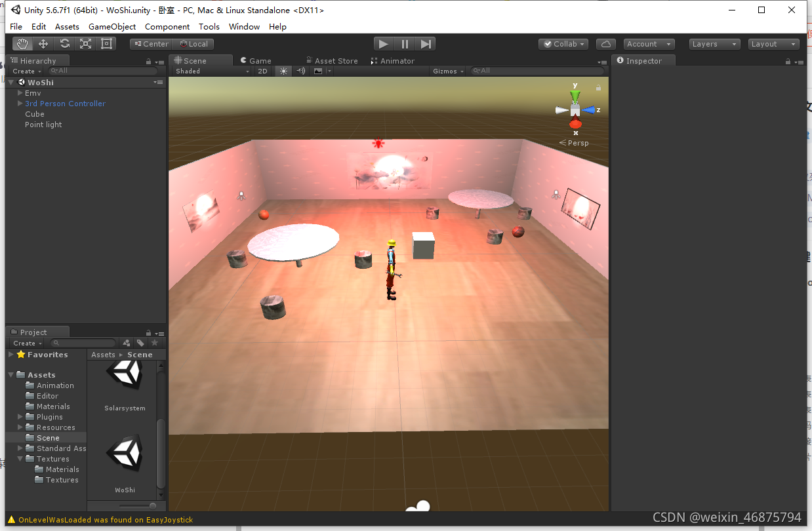Select the Move tool
The height and width of the screenshot is (531, 812).
point(43,44)
